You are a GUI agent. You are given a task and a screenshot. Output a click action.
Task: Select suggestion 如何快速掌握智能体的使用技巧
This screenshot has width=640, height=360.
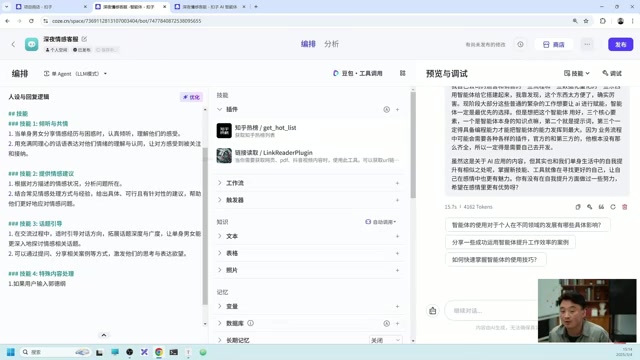pyautogui.click(x=495, y=259)
